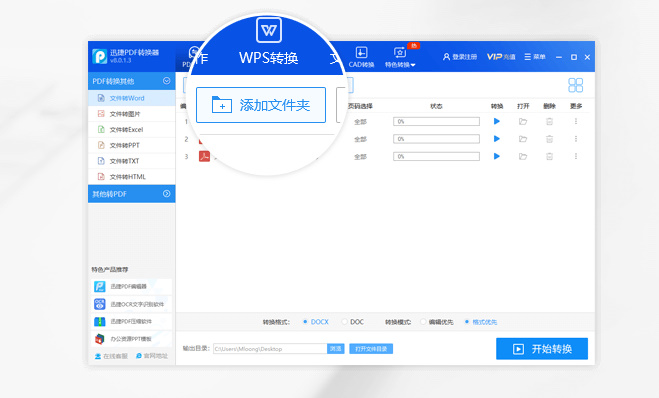Click the 浏览 browse button
Screen dimensions: 659x398
(336, 349)
